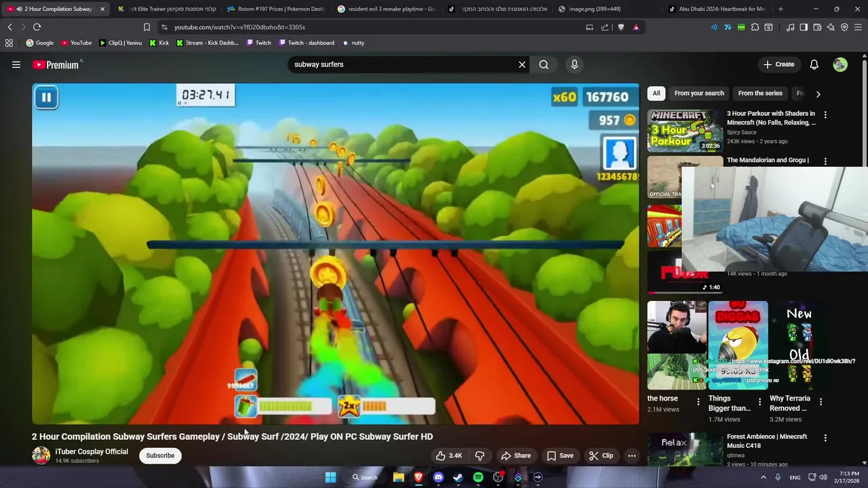Image resolution: width=868 pixels, height=488 pixels.
Task: Switch to Abu Dhabi 2024 Heartbreak tab
Action: [x=718, y=9]
